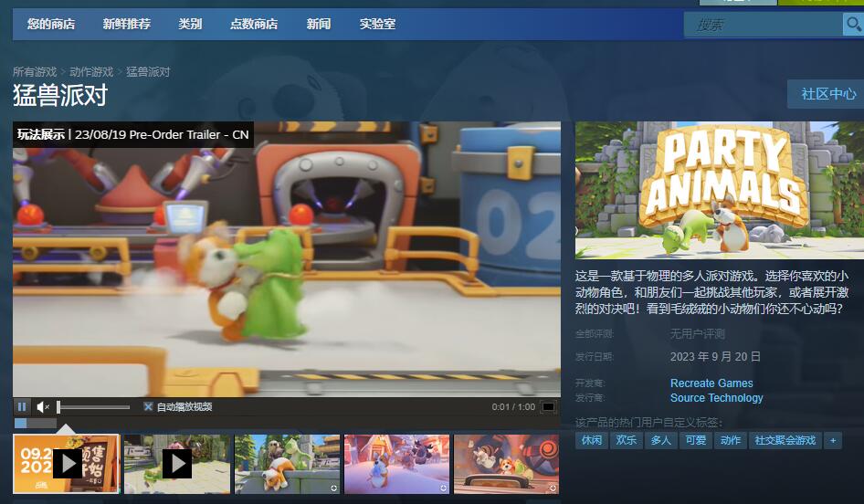Select the 多人 tag
Image resolution: width=864 pixels, height=504 pixels.
tap(660, 440)
